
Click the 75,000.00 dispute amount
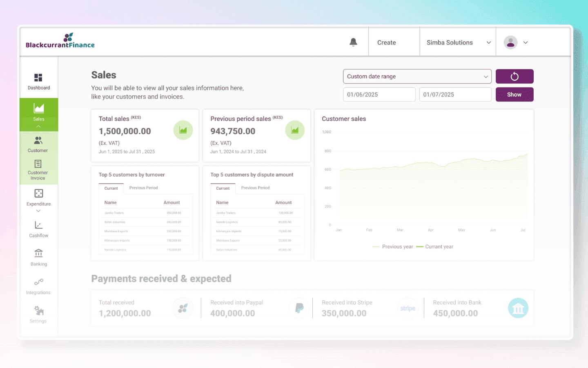tap(285, 231)
